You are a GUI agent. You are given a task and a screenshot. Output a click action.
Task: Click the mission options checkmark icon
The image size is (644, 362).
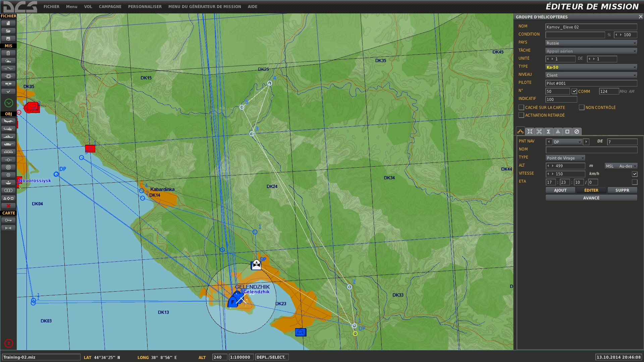click(8, 92)
